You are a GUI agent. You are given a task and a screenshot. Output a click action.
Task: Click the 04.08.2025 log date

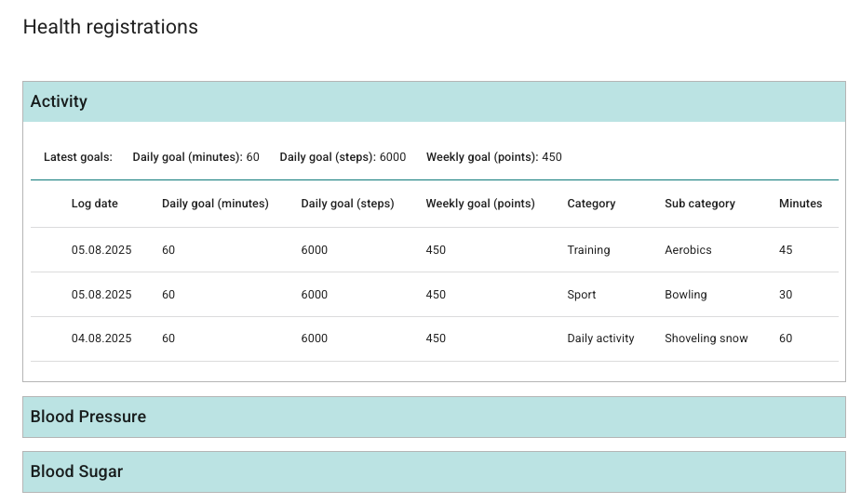[x=101, y=338]
